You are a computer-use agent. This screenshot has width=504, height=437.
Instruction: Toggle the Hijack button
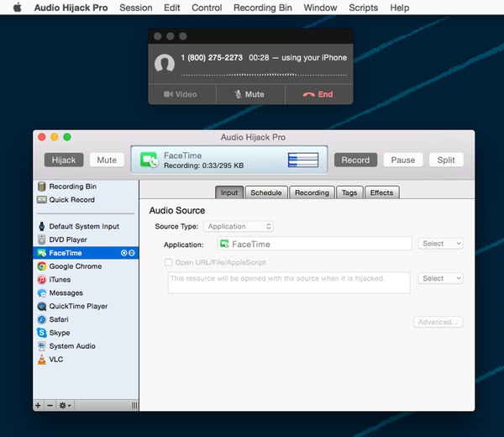click(64, 160)
